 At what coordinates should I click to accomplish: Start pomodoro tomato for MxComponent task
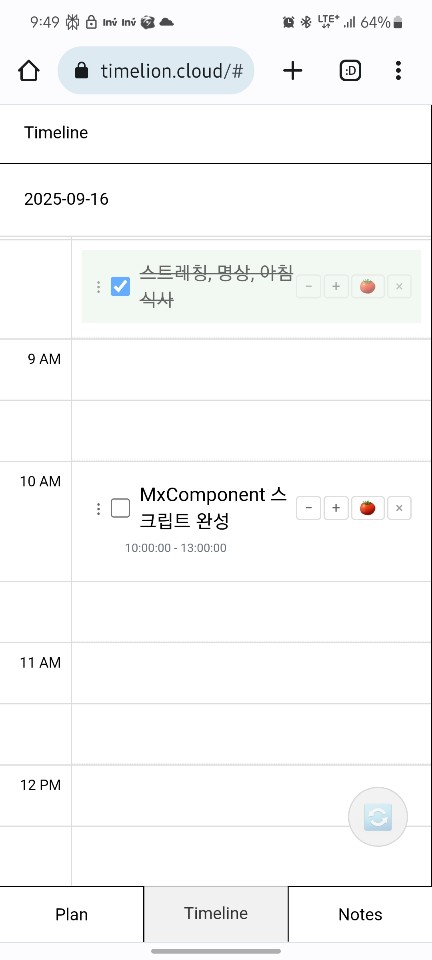click(x=368, y=508)
